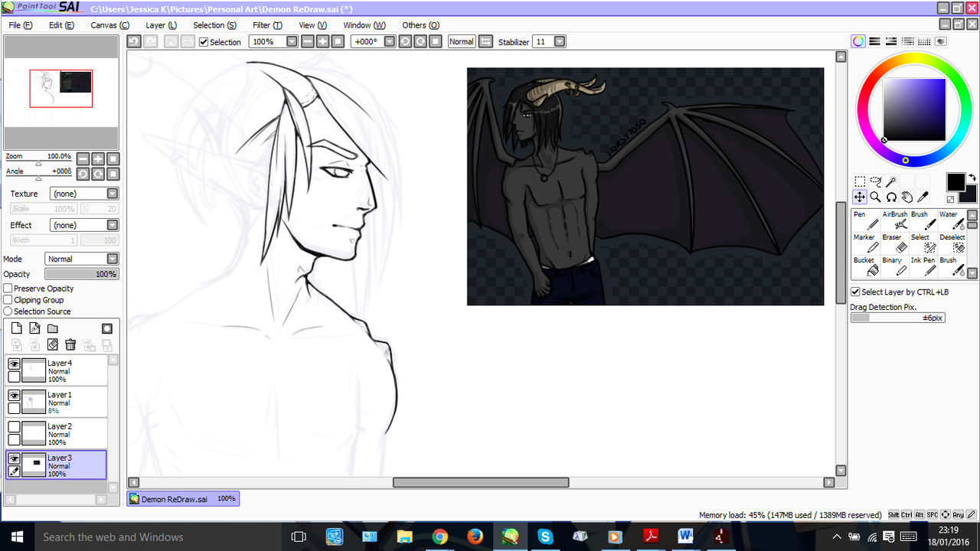Create a new linework layer
Screen dimensions: 980x551
pyautogui.click(x=34, y=328)
